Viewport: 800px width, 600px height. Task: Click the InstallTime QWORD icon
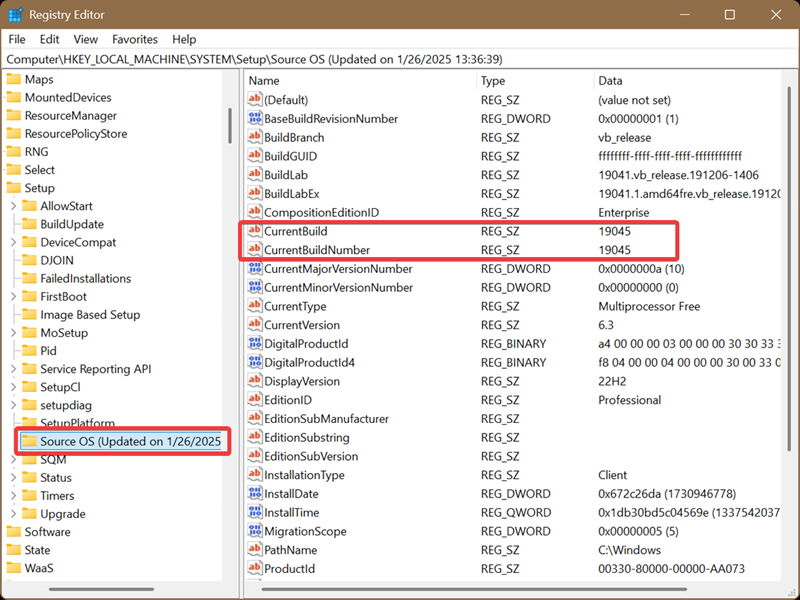tap(255, 512)
